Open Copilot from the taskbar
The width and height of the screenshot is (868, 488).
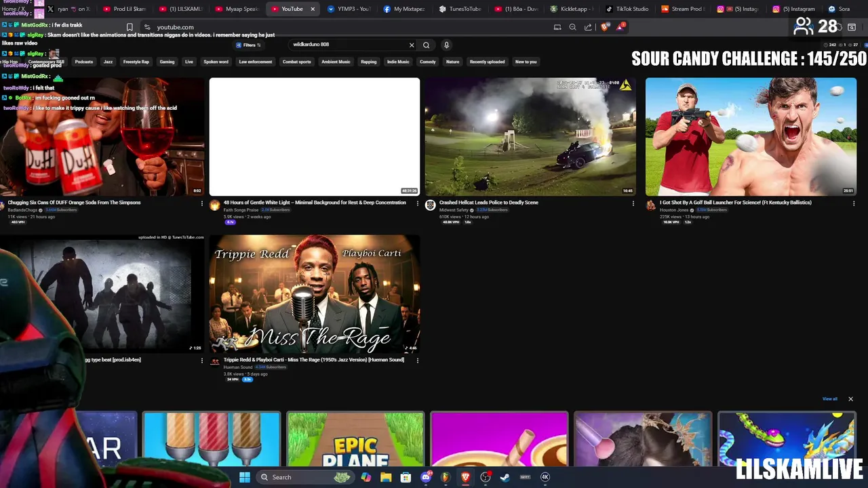click(x=366, y=477)
